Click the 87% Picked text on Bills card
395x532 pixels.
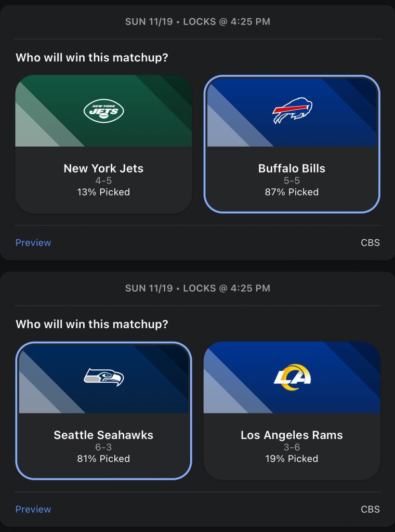point(292,192)
